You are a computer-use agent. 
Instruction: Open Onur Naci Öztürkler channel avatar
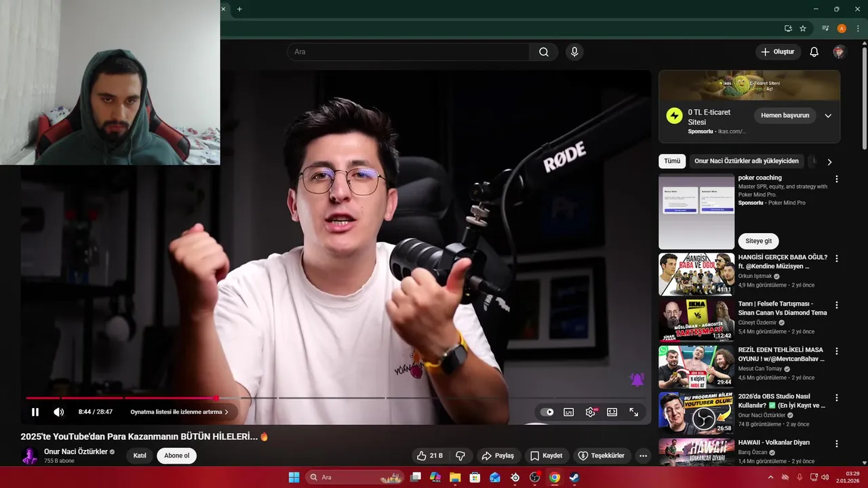[30, 455]
